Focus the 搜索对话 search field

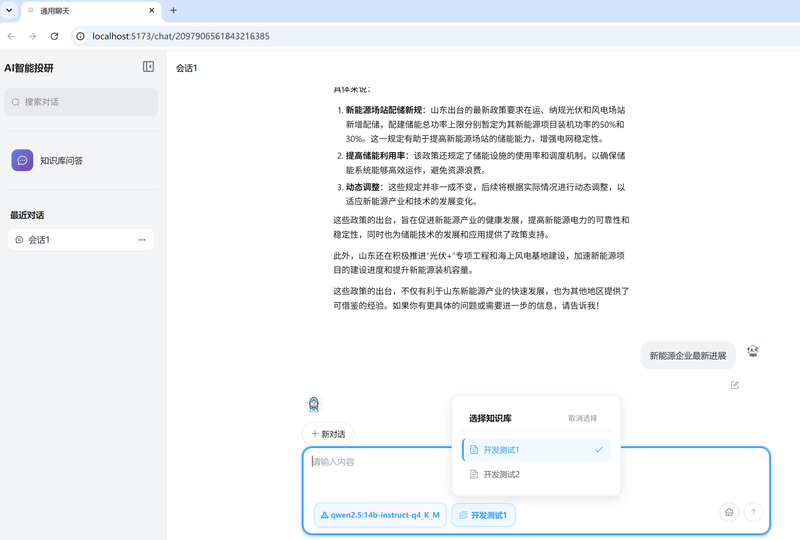click(x=81, y=102)
